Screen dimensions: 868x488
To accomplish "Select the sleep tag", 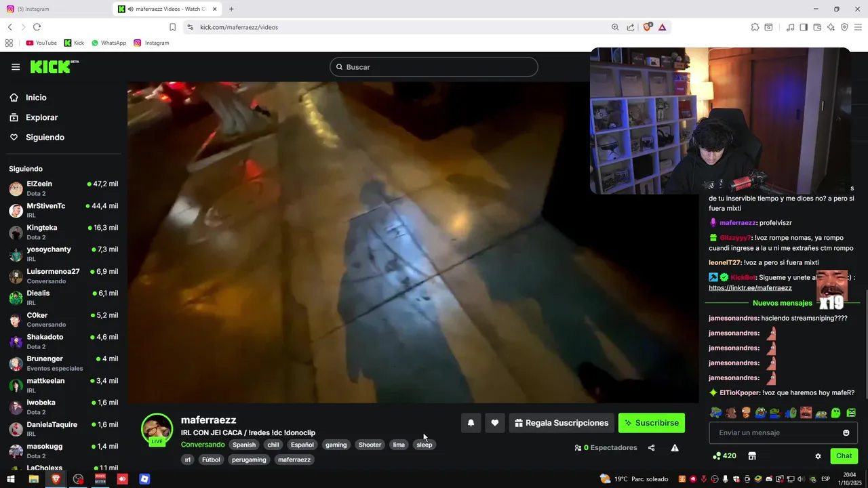I will tap(425, 445).
